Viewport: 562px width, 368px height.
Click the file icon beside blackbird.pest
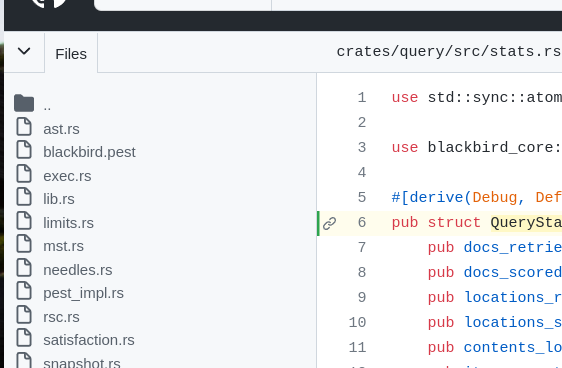tap(24, 150)
